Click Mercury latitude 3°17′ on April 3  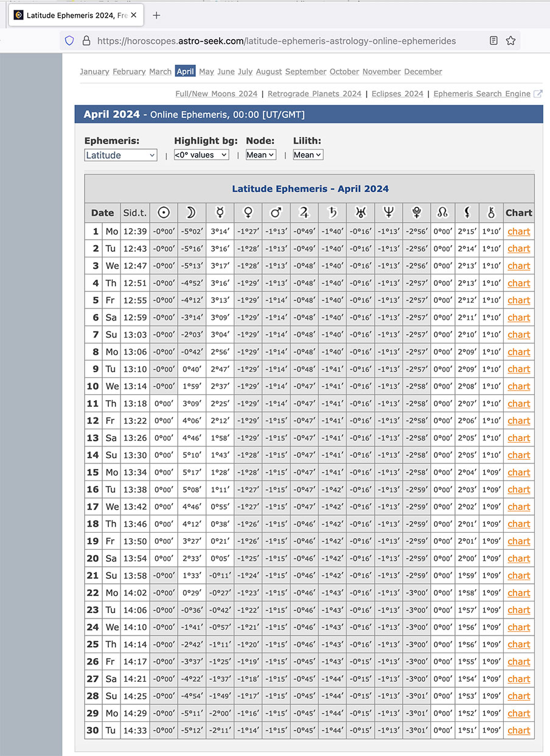pos(220,266)
